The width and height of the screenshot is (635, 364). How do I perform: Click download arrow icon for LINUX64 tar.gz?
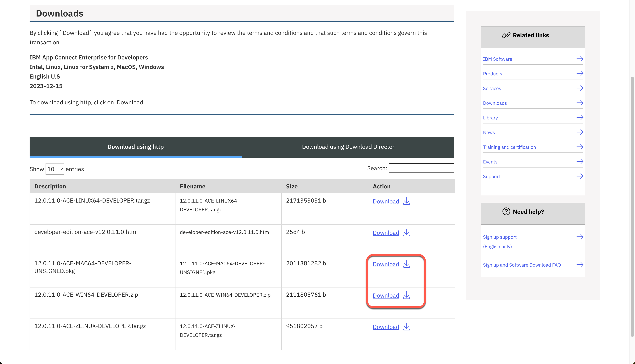coord(406,201)
